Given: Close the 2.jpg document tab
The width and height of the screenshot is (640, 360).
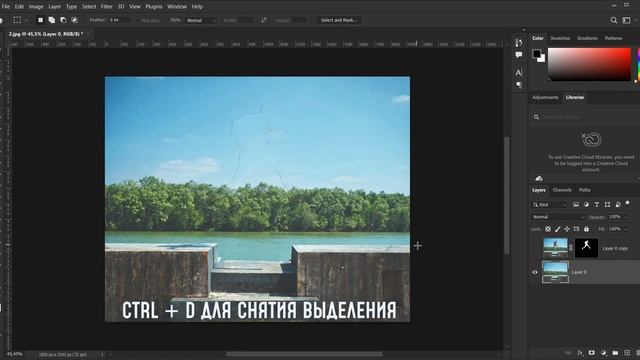Looking at the screenshot, I should pyautogui.click(x=88, y=34).
